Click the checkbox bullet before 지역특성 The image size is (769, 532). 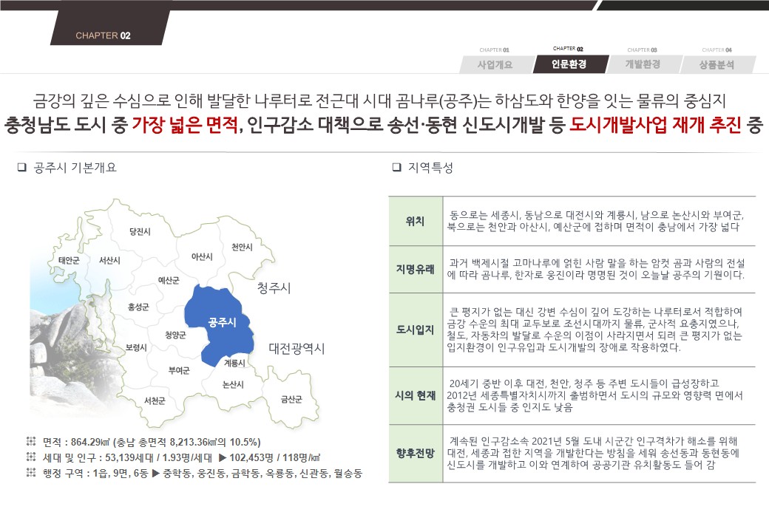click(x=396, y=168)
